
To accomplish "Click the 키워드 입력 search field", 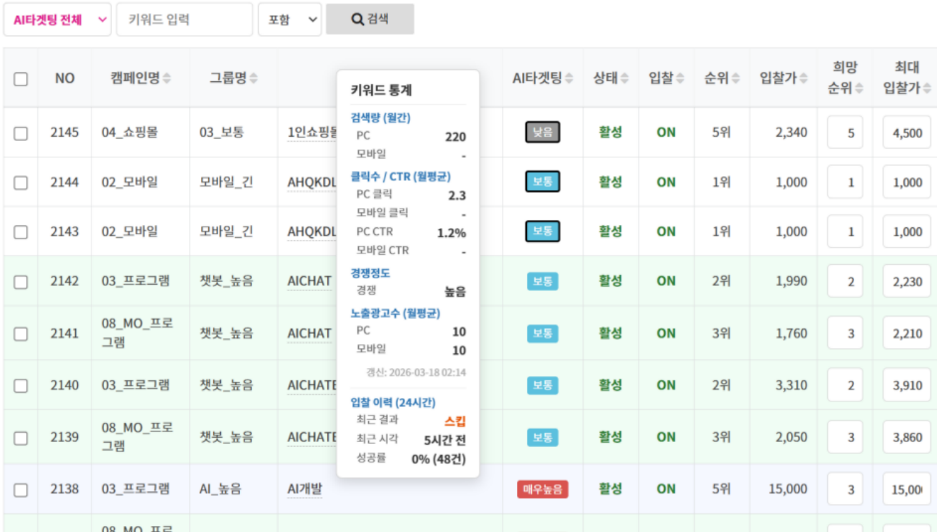I will (x=184, y=20).
